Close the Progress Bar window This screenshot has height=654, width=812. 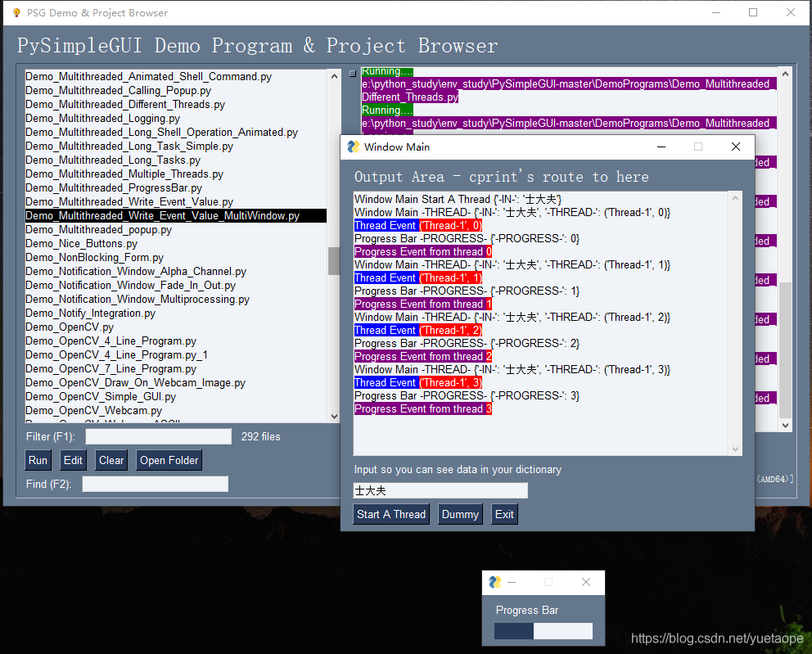pos(586,582)
